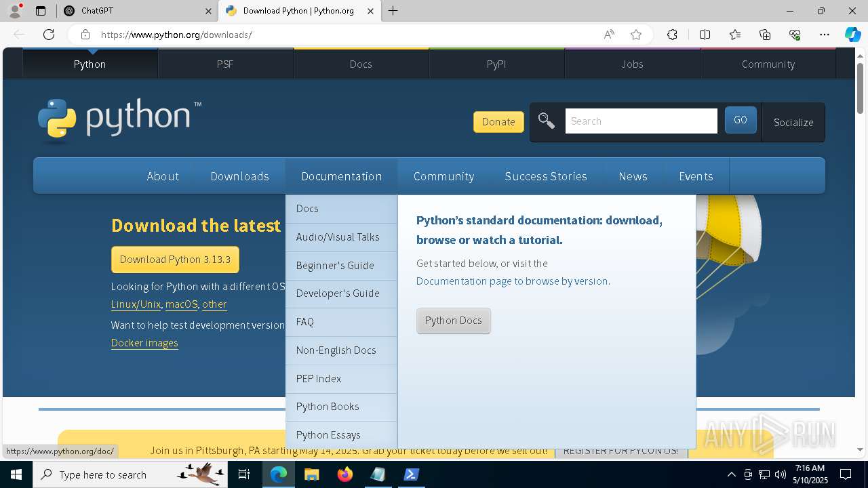This screenshot has width=868, height=488.
Task: Launch Firefox from taskbar
Action: click(345, 474)
